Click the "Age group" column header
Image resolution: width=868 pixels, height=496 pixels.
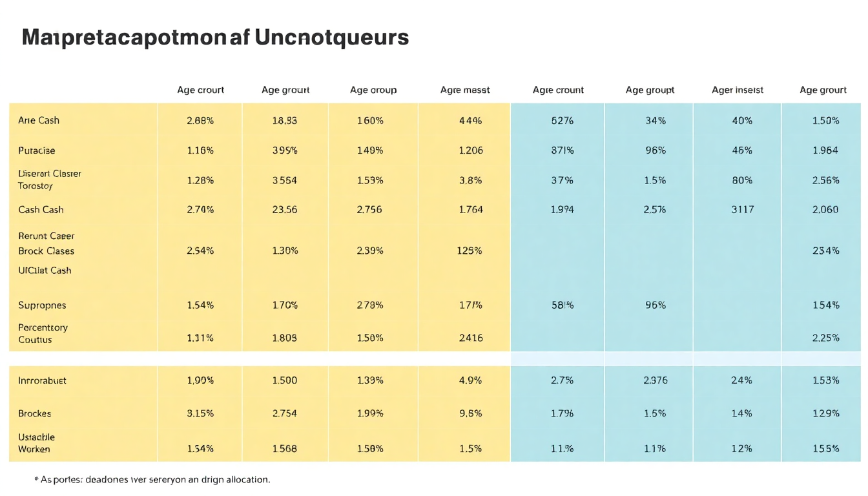point(373,90)
